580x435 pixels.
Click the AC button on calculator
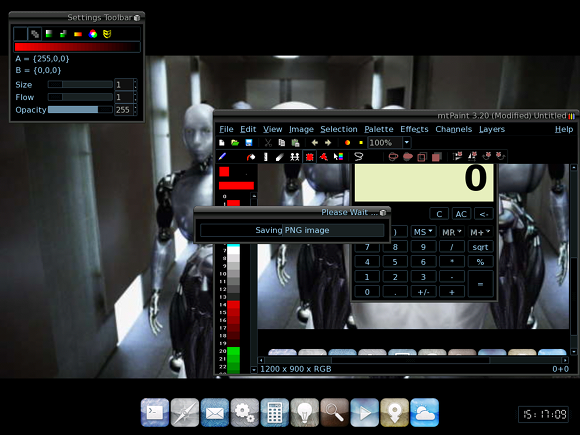click(461, 214)
